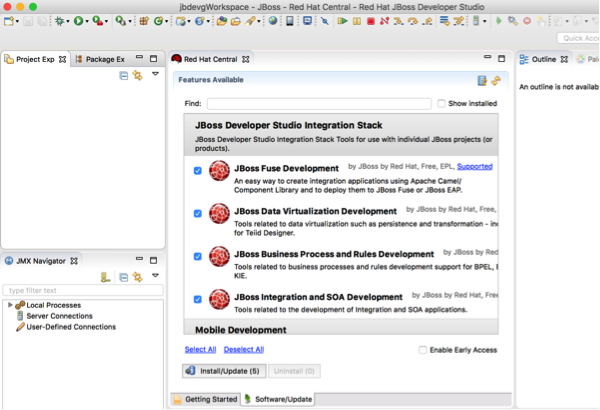The height and width of the screenshot is (410, 600).
Task: Click the Deselect All link
Action: pyautogui.click(x=244, y=350)
